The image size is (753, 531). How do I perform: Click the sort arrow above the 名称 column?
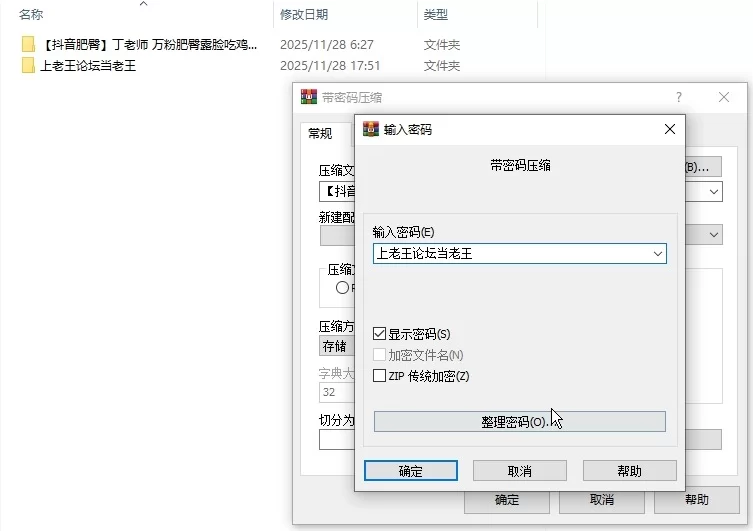click(x=142, y=5)
